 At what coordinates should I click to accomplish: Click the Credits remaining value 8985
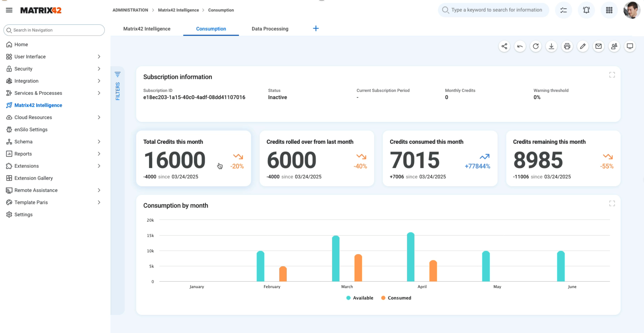click(538, 160)
